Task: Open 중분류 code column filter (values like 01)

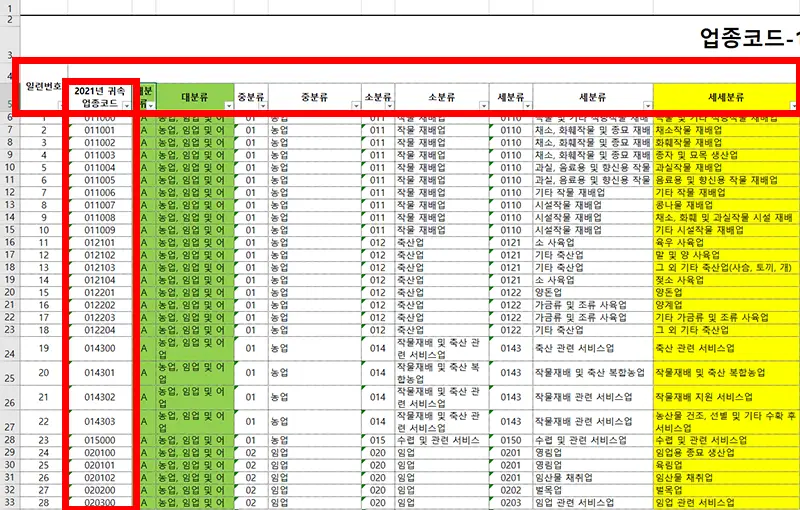Action: click(263, 106)
